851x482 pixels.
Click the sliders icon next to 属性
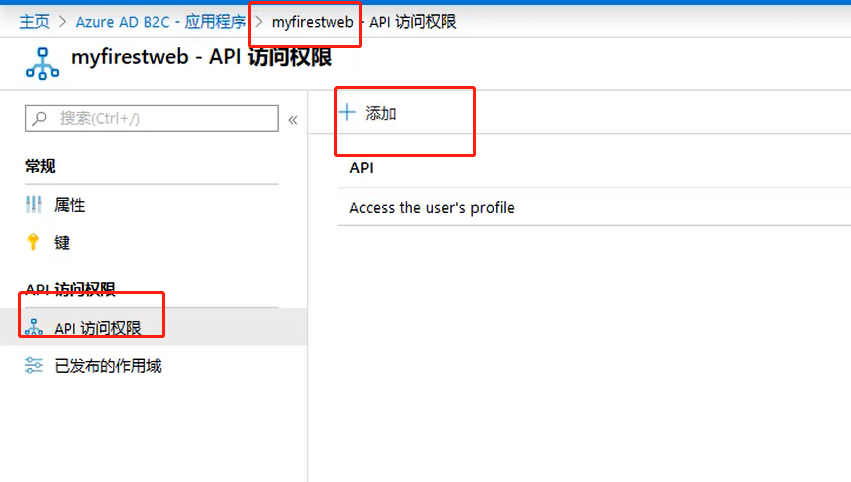pyautogui.click(x=34, y=205)
